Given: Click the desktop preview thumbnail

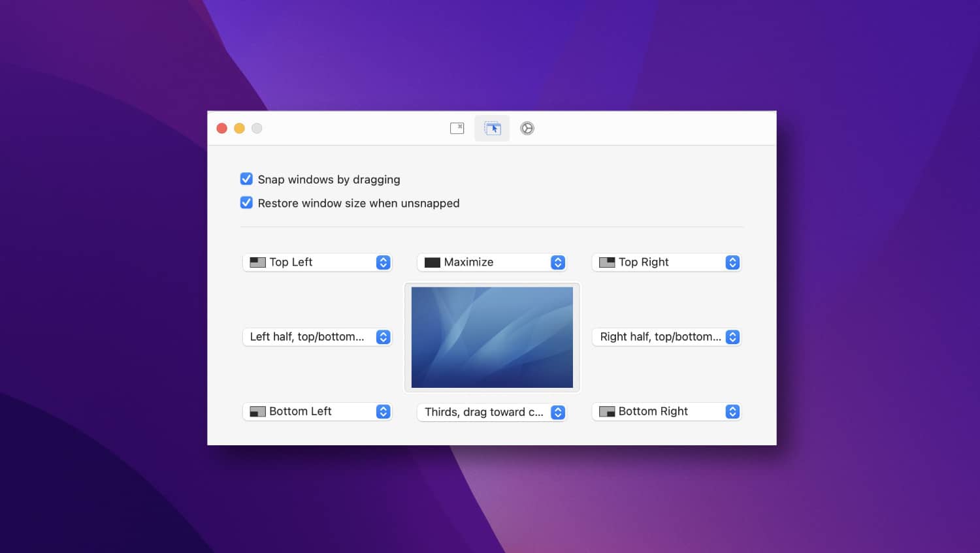Looking at the screenshot, I should point(492,338).
